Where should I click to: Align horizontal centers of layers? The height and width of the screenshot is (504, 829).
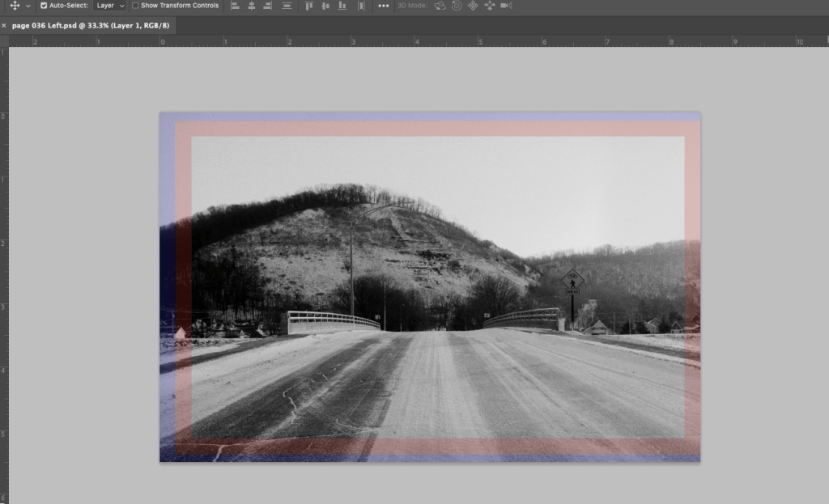(x=252, y=6)
